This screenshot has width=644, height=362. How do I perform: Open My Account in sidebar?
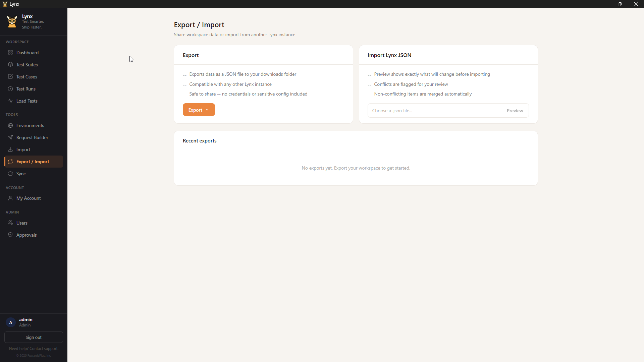(x=29, y=198)
